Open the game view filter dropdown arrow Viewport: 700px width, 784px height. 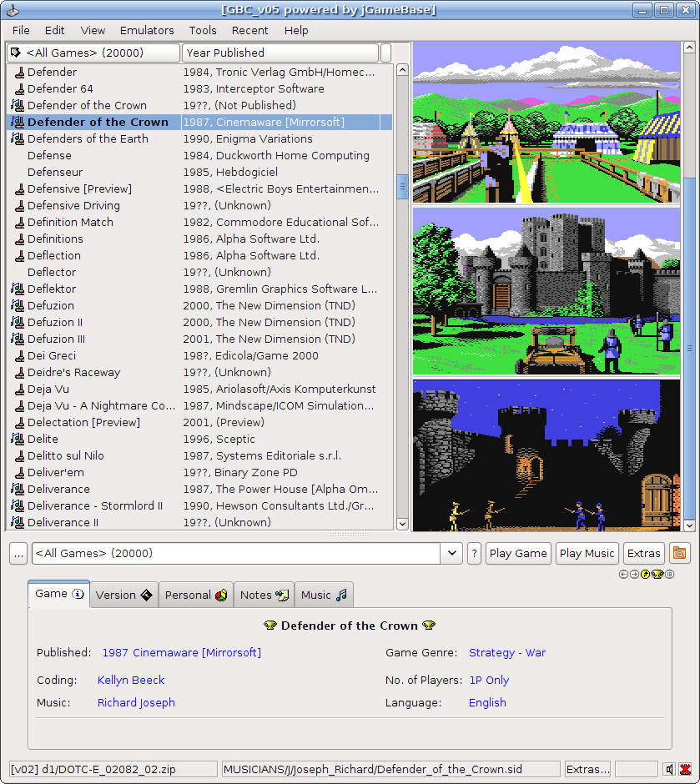tap(451, 553)
